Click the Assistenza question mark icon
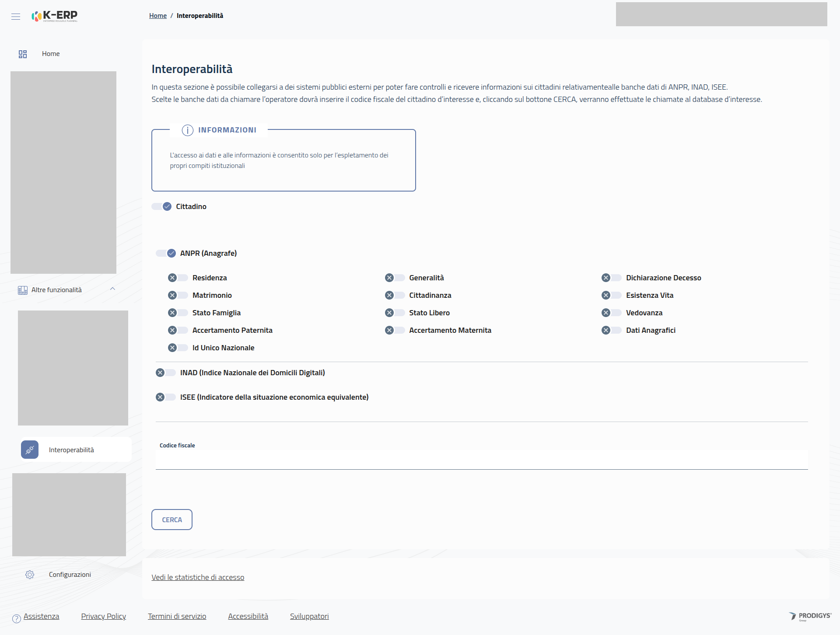Viewport: 840px width, 635px height. [x=17, y=618]
